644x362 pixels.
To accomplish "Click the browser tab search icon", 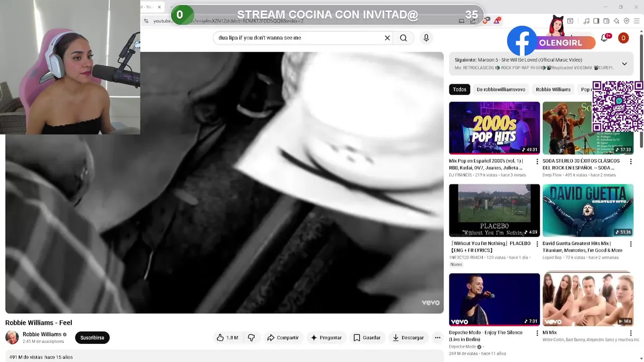I will pos(570,21).
